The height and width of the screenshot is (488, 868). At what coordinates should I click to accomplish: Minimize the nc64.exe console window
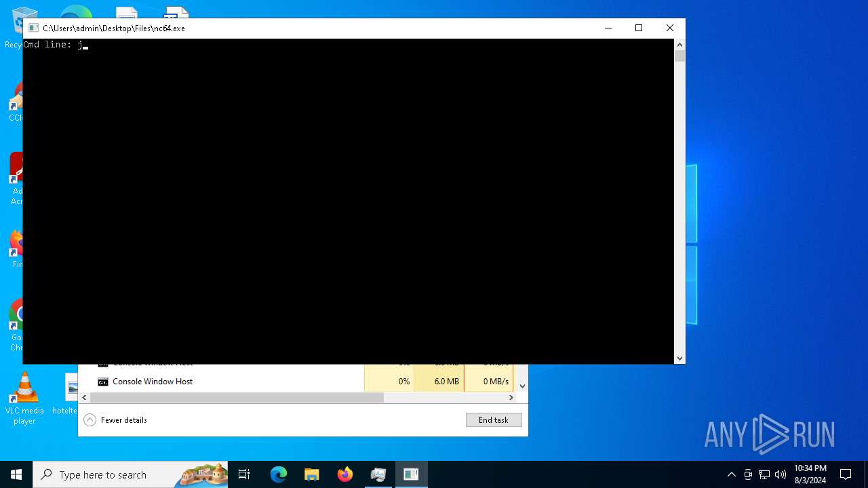point(608,28)
